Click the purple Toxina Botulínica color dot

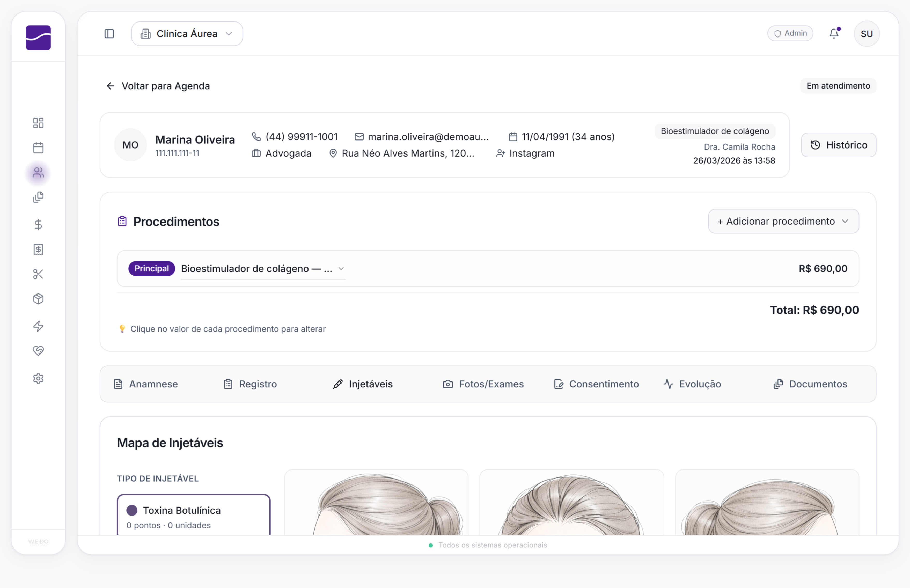(132, 511)
